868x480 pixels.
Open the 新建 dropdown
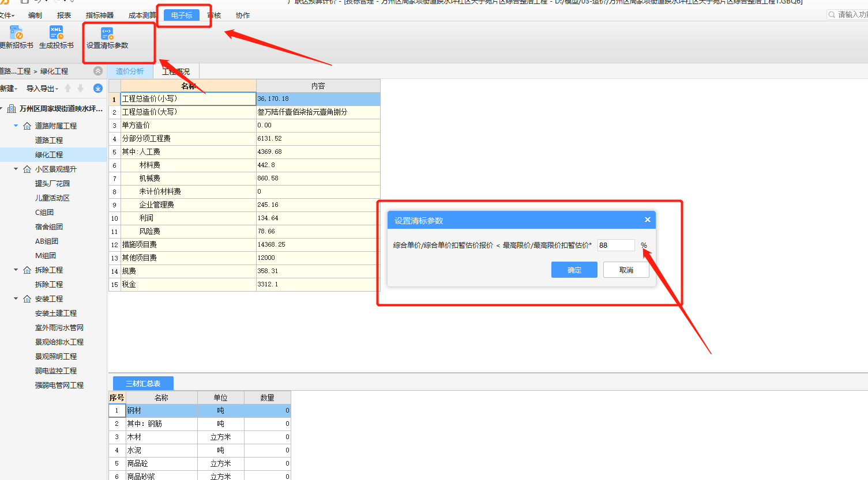coord(9,88)
